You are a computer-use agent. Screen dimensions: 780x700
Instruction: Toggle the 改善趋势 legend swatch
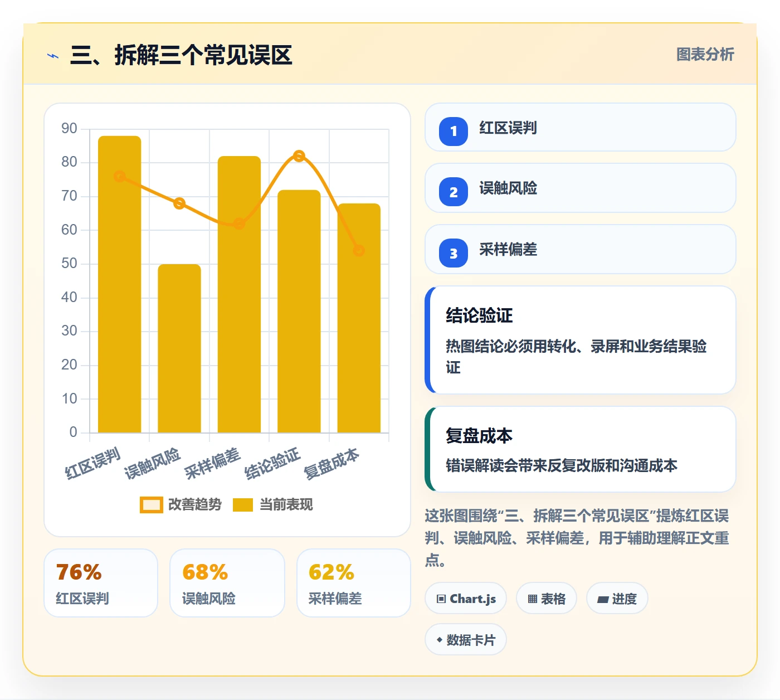click(151, 504)
